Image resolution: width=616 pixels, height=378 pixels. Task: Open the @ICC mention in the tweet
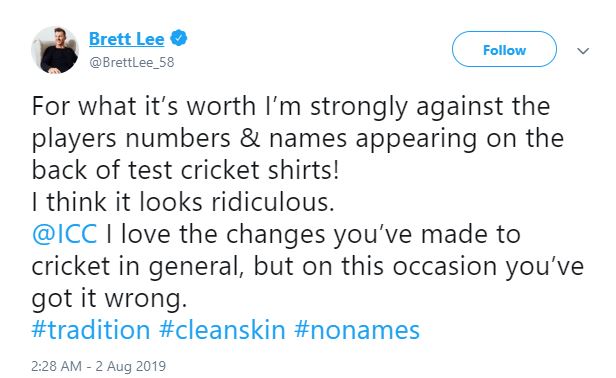pyautogui.click(x=64, y=234)
